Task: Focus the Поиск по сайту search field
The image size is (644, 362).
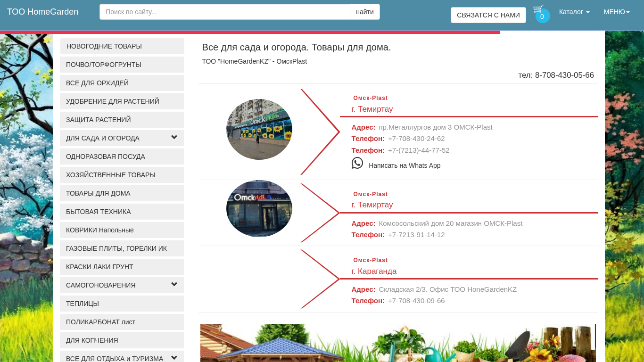Action: coord(225,12)
